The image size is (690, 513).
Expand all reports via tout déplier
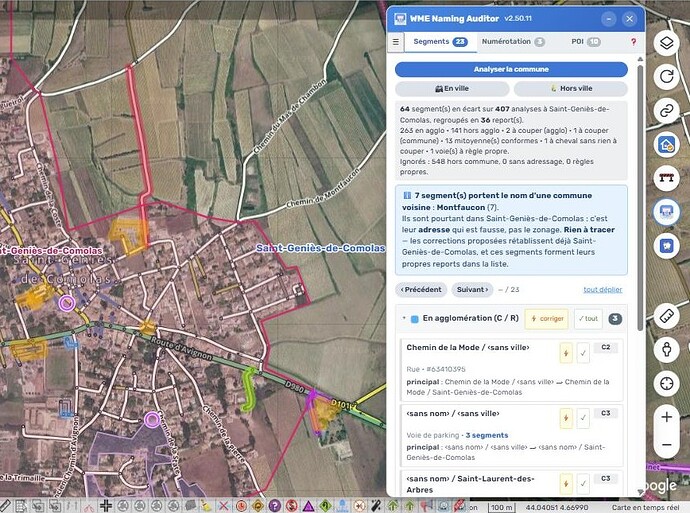[x=602, y=289]
